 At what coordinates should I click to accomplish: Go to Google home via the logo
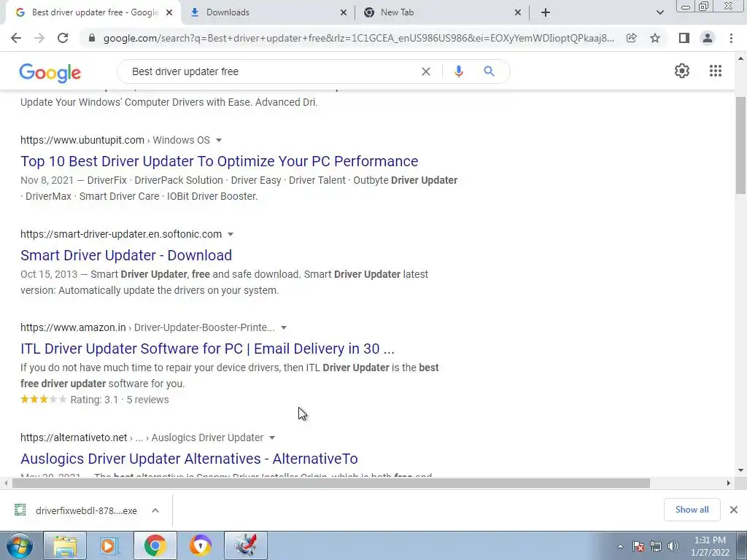pos(50,73)
